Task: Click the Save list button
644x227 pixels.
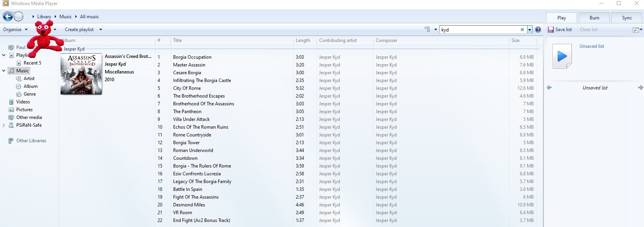Action: (x=560, y=30)
